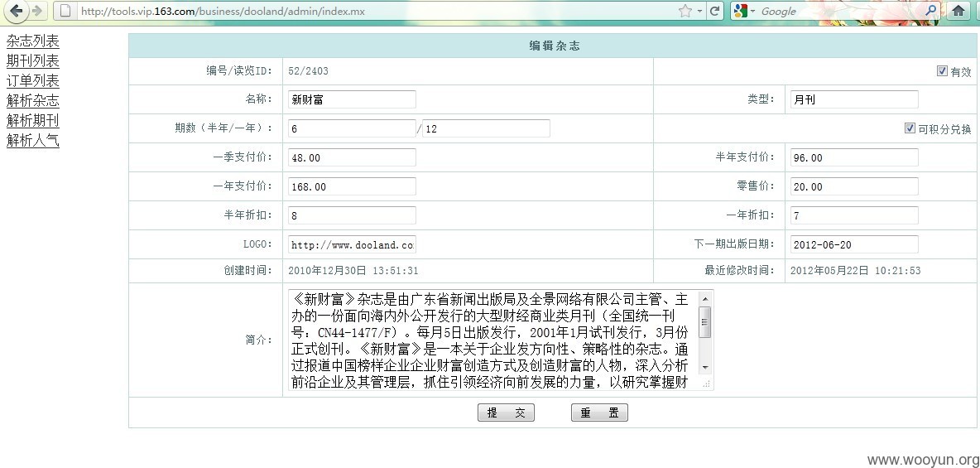
Task: Click the browser forward arrow button
Action: click(x=37, y=11)
